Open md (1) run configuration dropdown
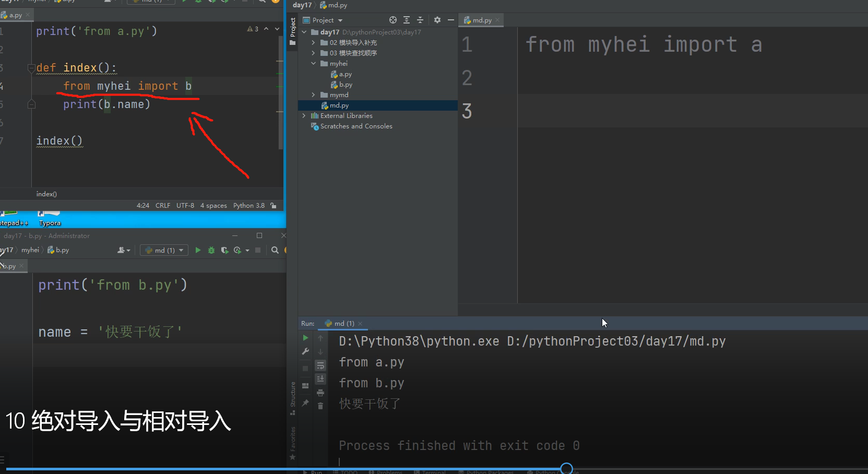 (x=165, y=250)
